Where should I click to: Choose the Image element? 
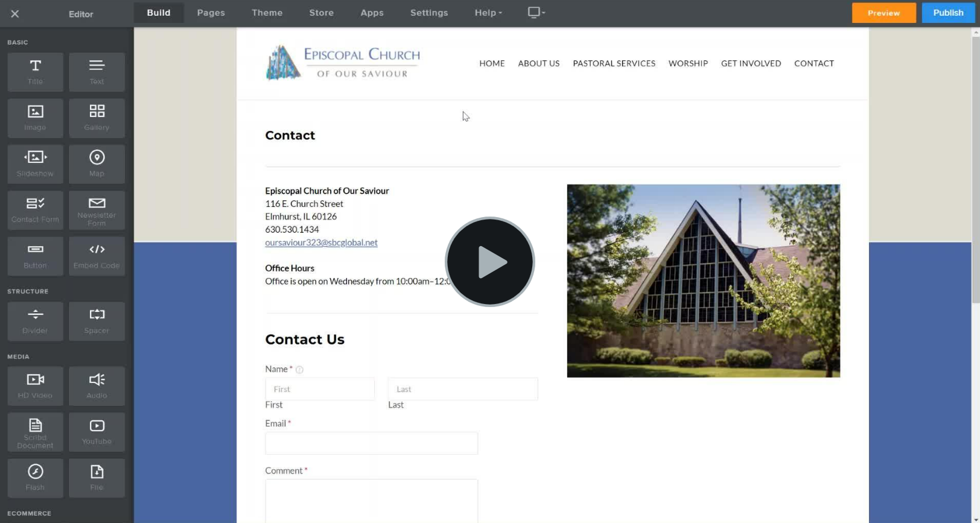point(35,118)
